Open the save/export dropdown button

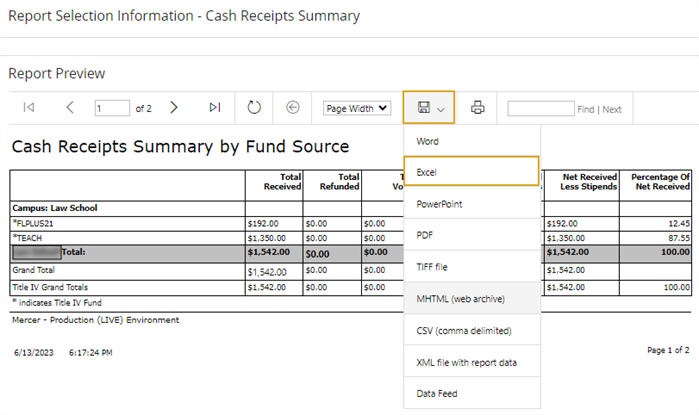[431, 108]
